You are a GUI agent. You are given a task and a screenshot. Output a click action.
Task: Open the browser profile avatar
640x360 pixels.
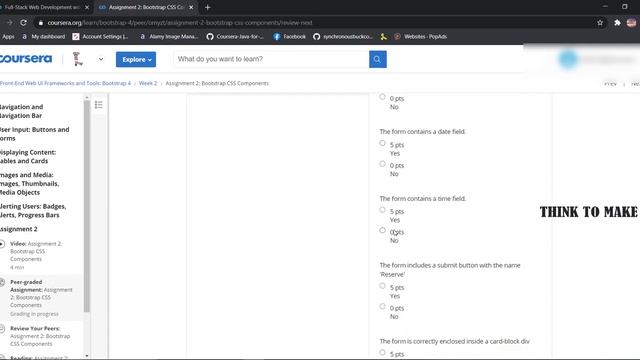click(x=631, y=23)
